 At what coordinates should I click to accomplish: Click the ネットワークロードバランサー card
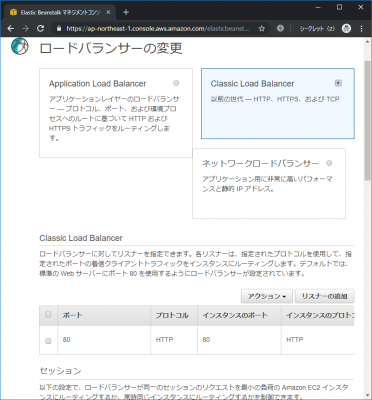(x=269, y=183)
